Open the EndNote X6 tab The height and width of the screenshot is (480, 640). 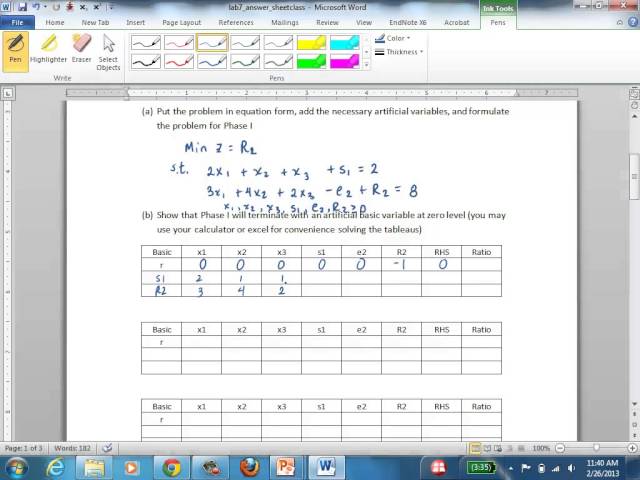point(408,22)
